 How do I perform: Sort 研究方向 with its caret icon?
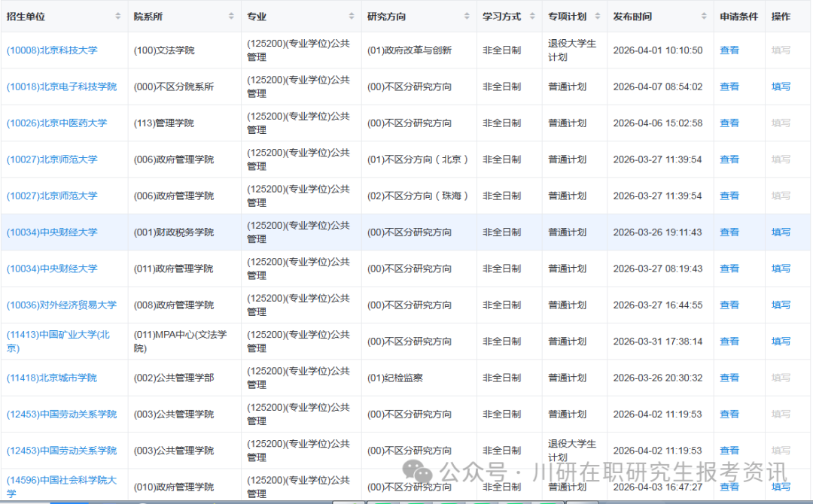[x=466, y=15]
